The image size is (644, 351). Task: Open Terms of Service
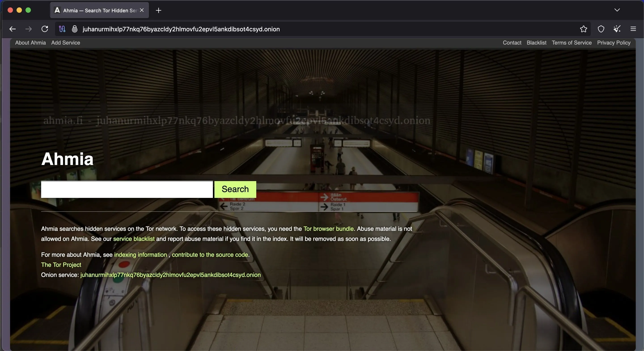[x=572, y=43]
